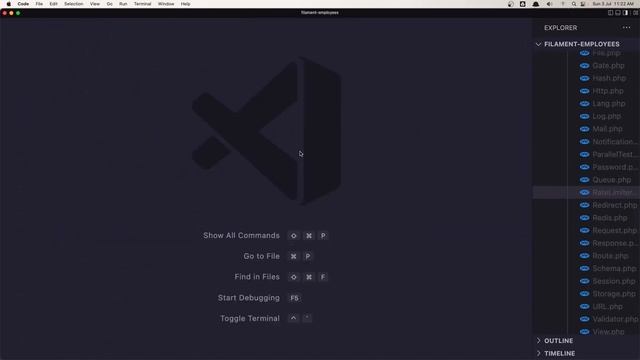Click the PHP icon beside Mail.php
Image resolution: width=640 pixels, height=360 pixels.
pos(584,129)
